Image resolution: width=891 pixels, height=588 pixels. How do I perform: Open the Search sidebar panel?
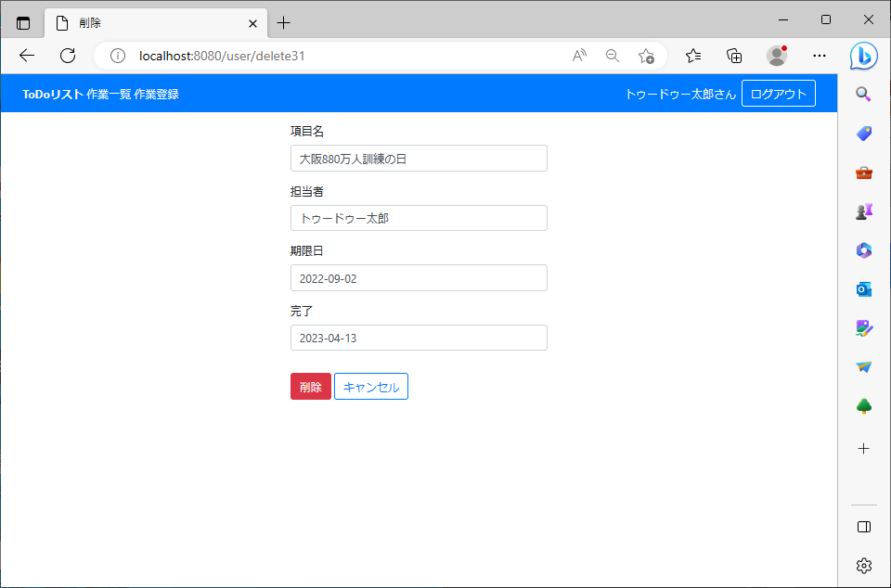tap(863, 94)
